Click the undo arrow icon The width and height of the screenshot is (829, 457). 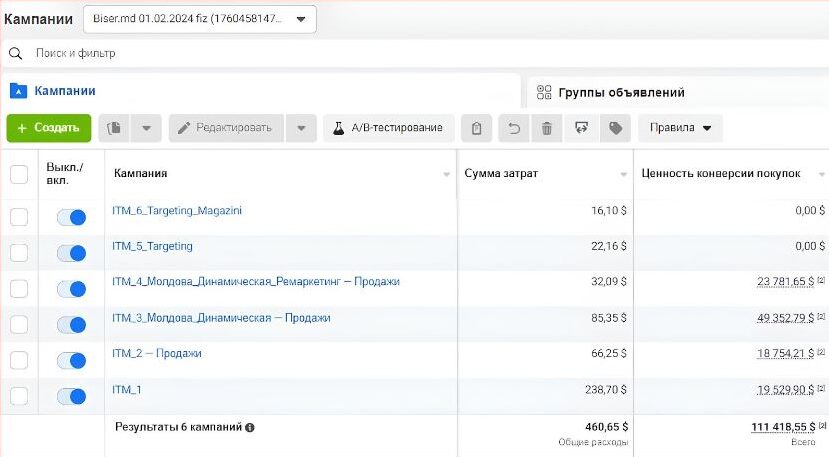(x=514, y=128)
